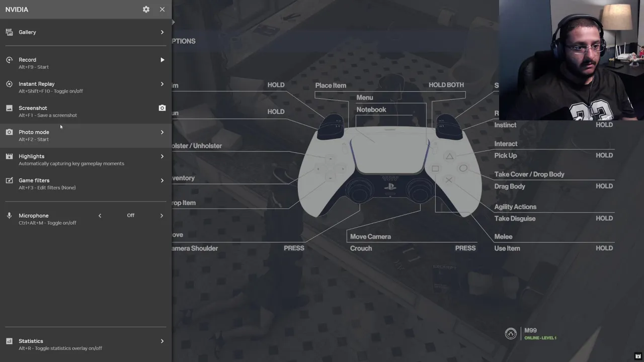Click the 'Interact' control label
This screenshot has width=644, height=362.
506,144
